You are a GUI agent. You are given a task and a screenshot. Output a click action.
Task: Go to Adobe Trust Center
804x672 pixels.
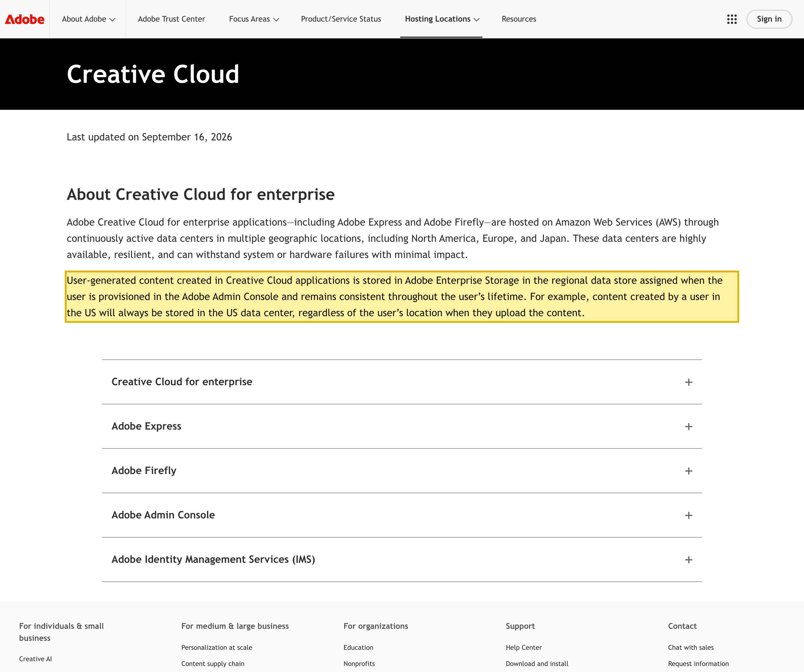click(x=171, y=19)
